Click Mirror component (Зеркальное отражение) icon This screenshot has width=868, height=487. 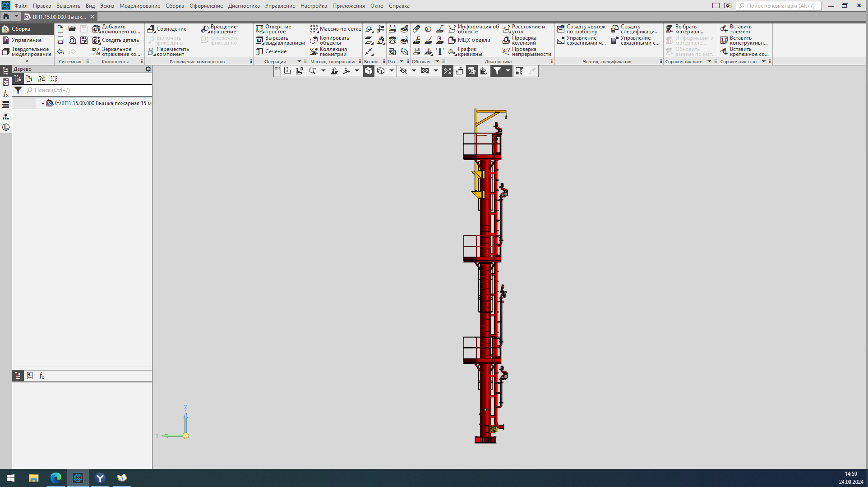coord(97,51)
